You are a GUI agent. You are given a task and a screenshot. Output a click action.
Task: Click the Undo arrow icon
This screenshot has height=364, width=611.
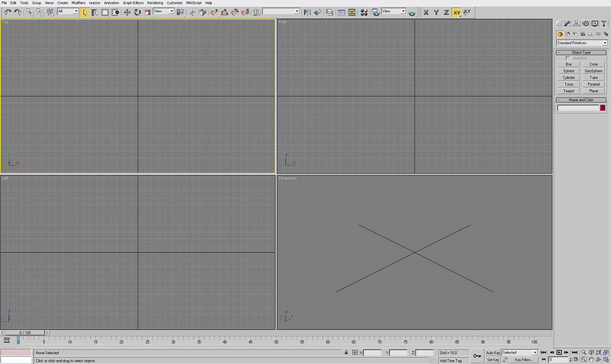tap(7, 12)
